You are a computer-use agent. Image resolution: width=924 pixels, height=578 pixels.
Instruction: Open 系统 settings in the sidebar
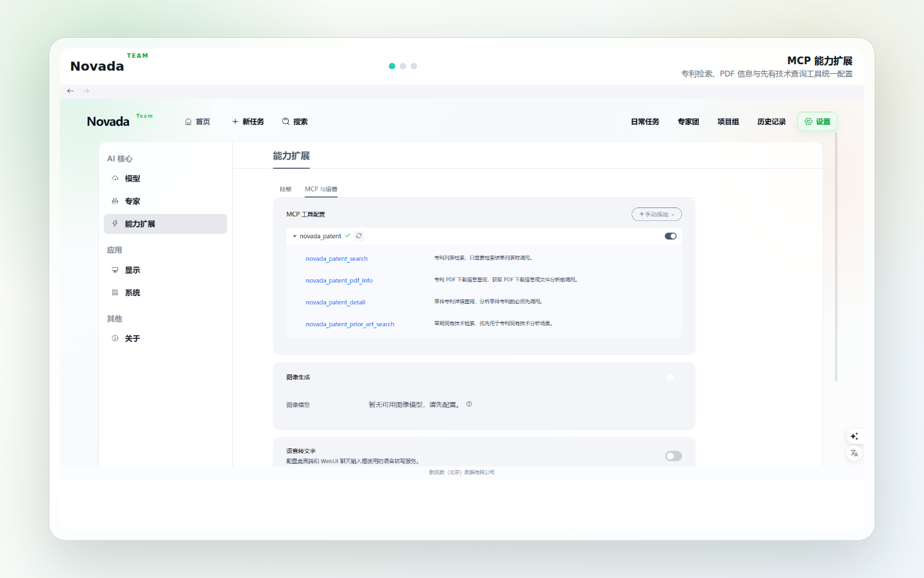point(166,292)
